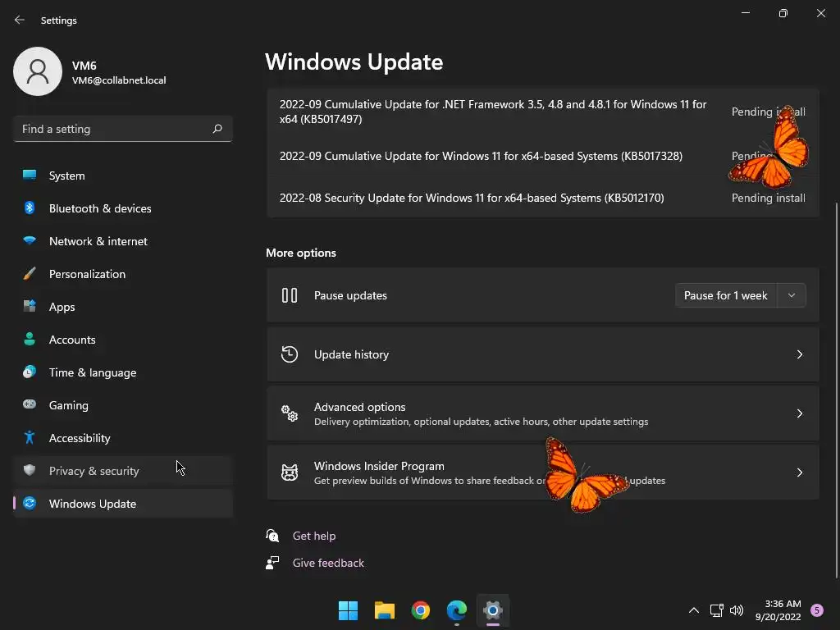Click the Update history clock icon
840x630 pixels.
click(290, 354)
